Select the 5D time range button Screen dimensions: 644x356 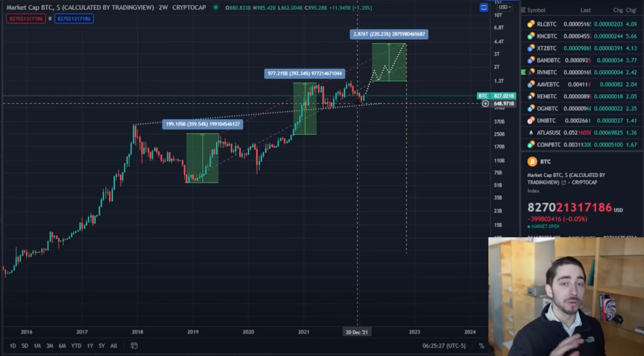tap(25, 346)
